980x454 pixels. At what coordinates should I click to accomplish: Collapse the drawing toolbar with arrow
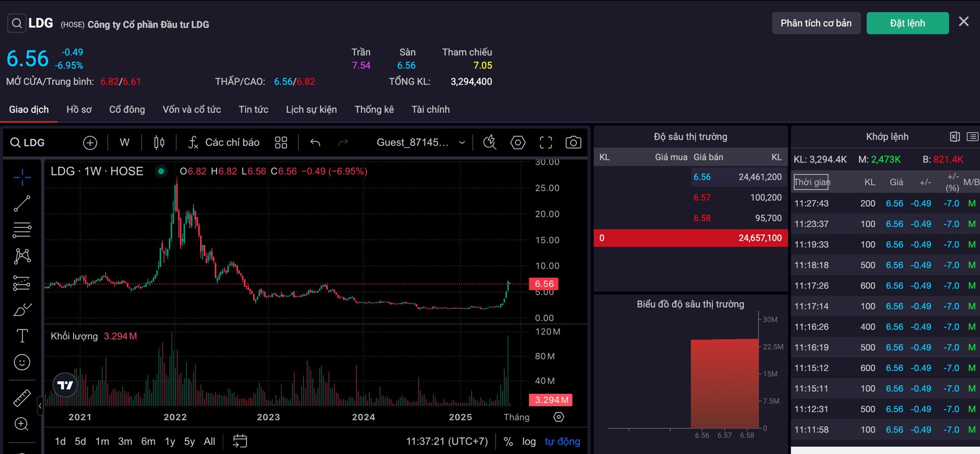(40, 406)
